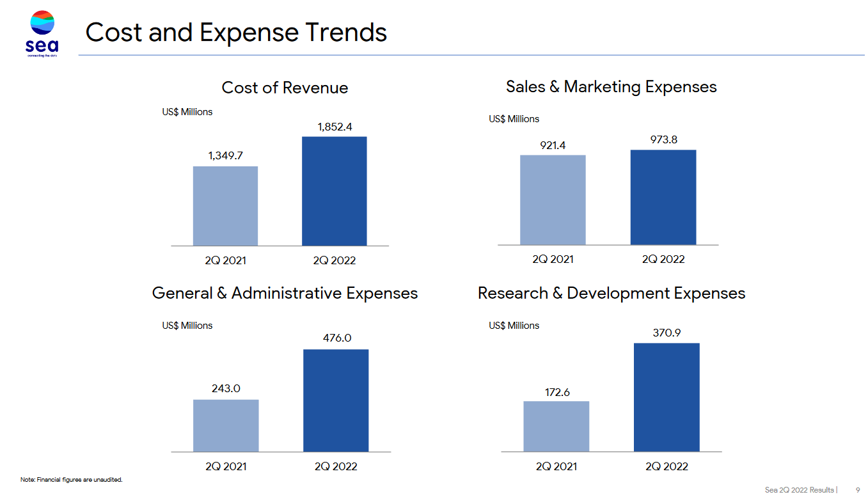Select the 'Cost and Expense Trends' title
Screen dimensions: 868x499
(x=236, y=32)
